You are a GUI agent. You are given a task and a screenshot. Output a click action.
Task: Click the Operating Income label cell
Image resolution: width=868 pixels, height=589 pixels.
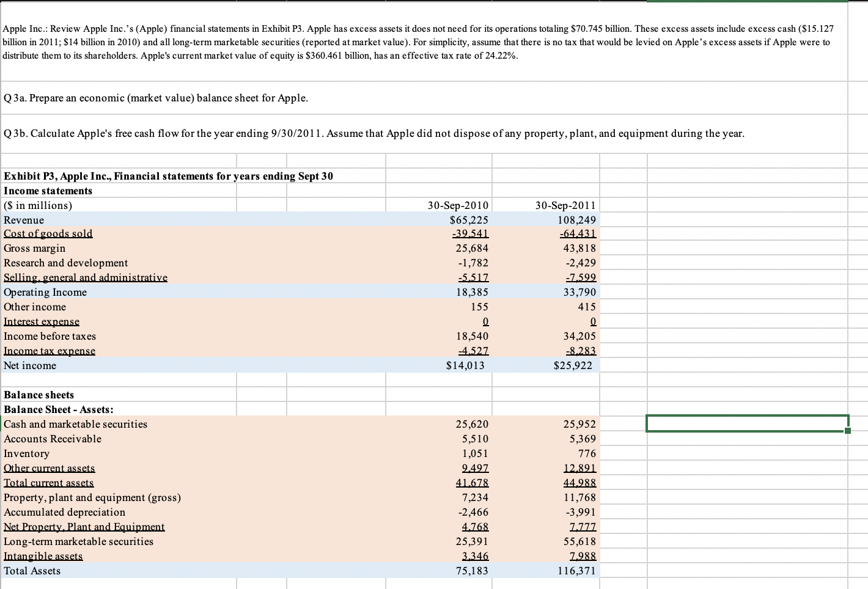pyautogui.click(x=45, y=291)
